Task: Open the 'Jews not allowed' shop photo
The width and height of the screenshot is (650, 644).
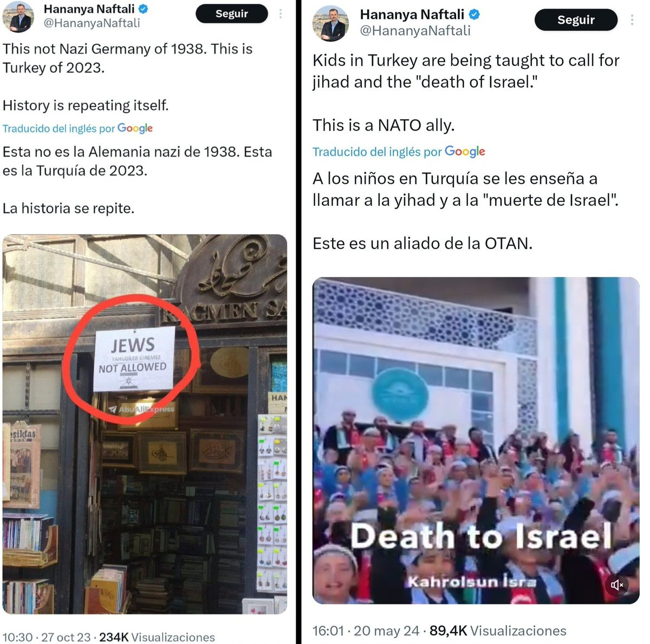Action: [145, 424]
